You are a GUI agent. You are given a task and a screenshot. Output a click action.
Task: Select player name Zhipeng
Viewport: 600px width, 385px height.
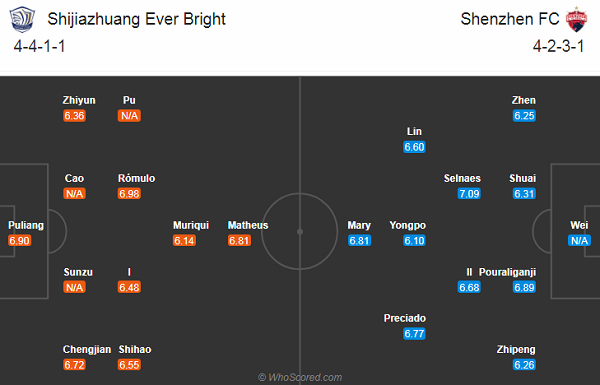pos(516,349)
